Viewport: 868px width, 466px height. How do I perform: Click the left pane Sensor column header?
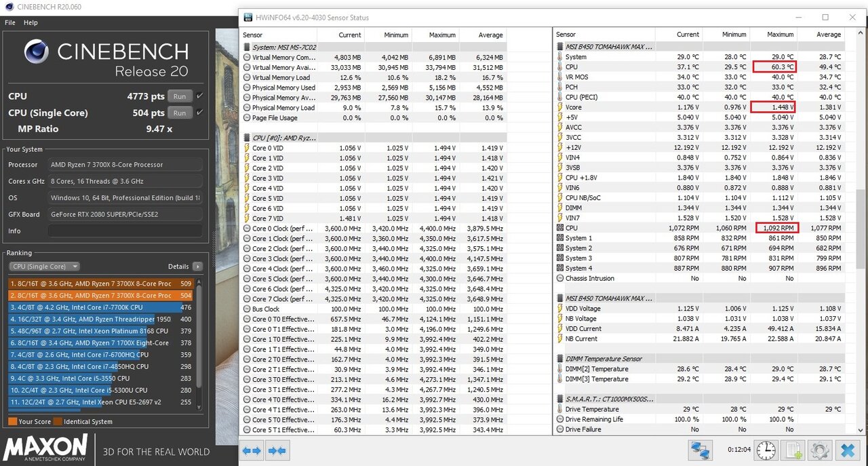279,35
